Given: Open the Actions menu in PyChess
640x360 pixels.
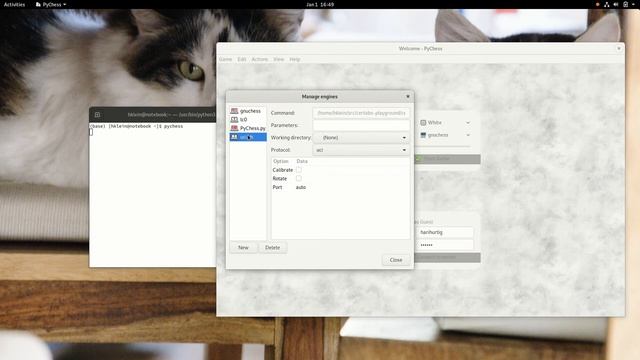Looking at the screenshot, I should tap(260, 59).
